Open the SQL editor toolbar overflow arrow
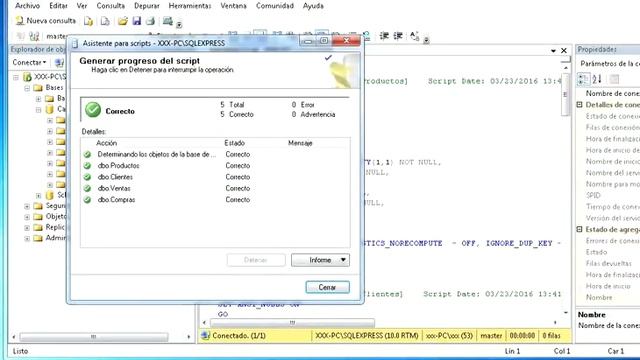 click(426, 40)
